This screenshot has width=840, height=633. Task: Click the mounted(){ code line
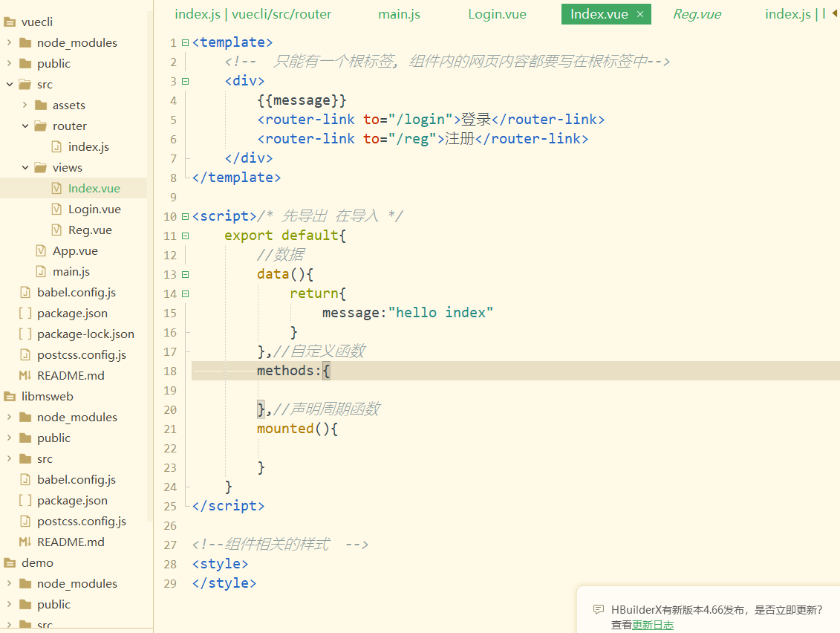click(297, 429)
